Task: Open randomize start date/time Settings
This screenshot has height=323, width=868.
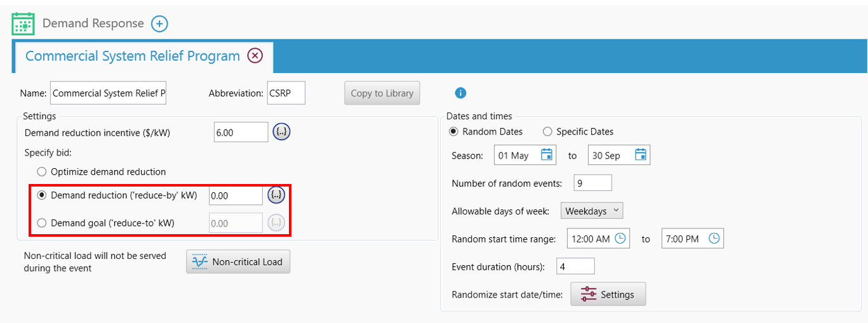Action: point(608,294)
